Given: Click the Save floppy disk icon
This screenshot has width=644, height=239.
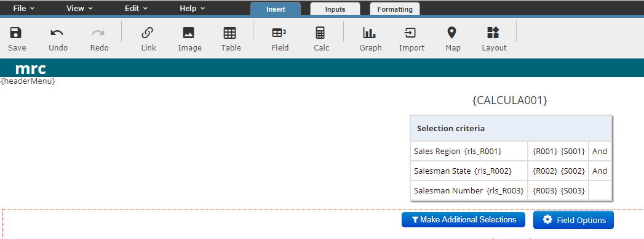Looking at the screenshot, I should click(16, 33).
